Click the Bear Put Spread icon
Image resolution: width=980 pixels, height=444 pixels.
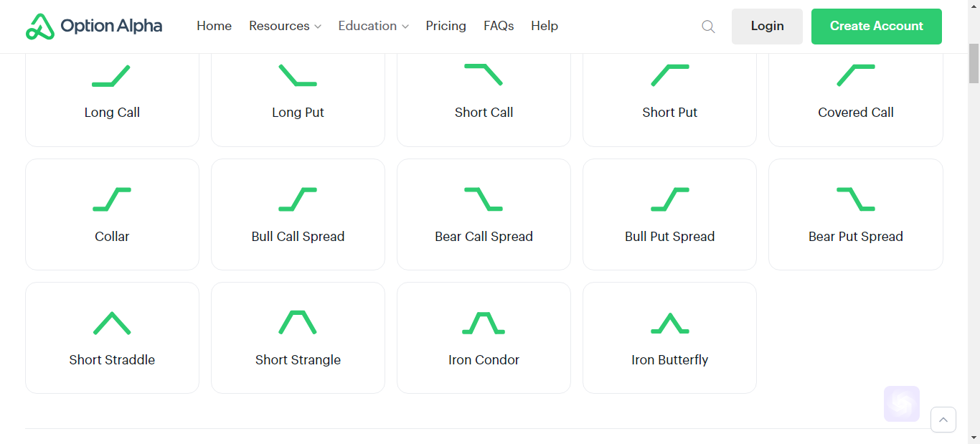click(856, 199)
